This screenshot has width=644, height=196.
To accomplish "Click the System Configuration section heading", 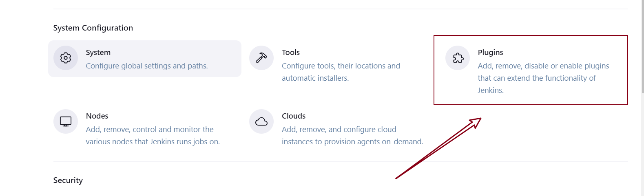I will pos(93,28).
